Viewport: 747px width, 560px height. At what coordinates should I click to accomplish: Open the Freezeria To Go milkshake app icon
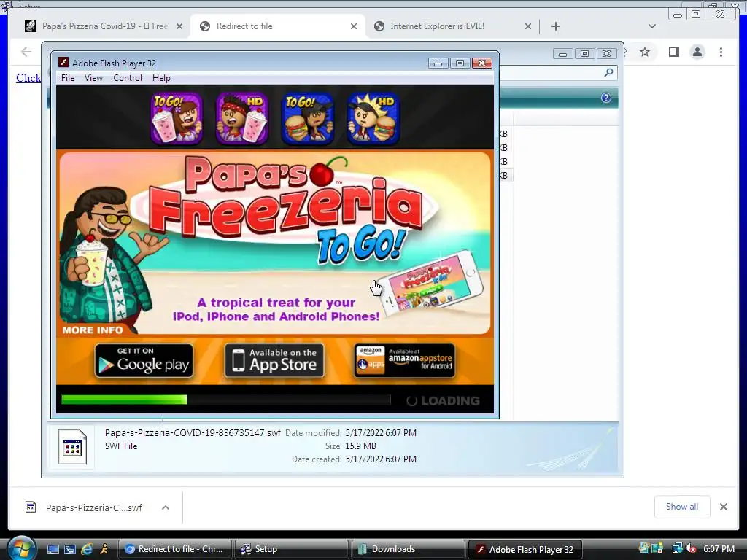(177, 119)
